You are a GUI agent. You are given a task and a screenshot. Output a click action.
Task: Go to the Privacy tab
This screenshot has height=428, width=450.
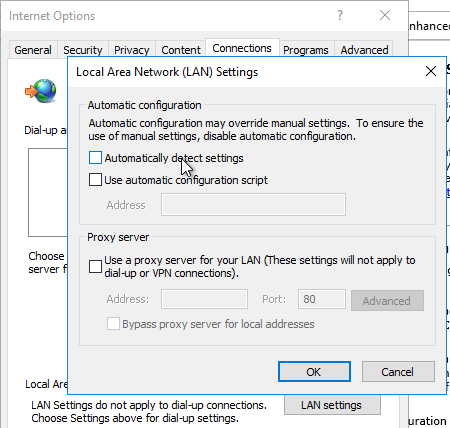click(x=132, y=50)
